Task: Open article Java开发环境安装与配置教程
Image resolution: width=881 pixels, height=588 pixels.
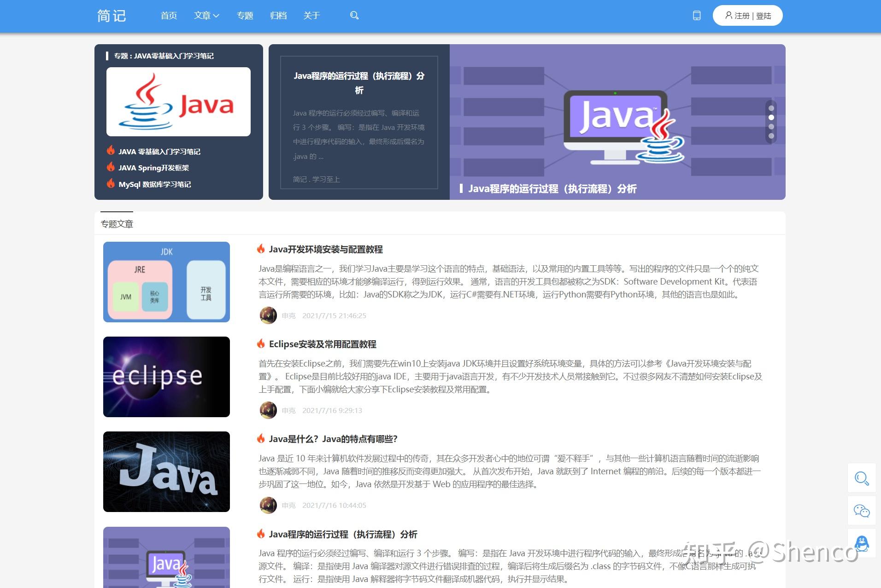Action: [x=326, y=250]
